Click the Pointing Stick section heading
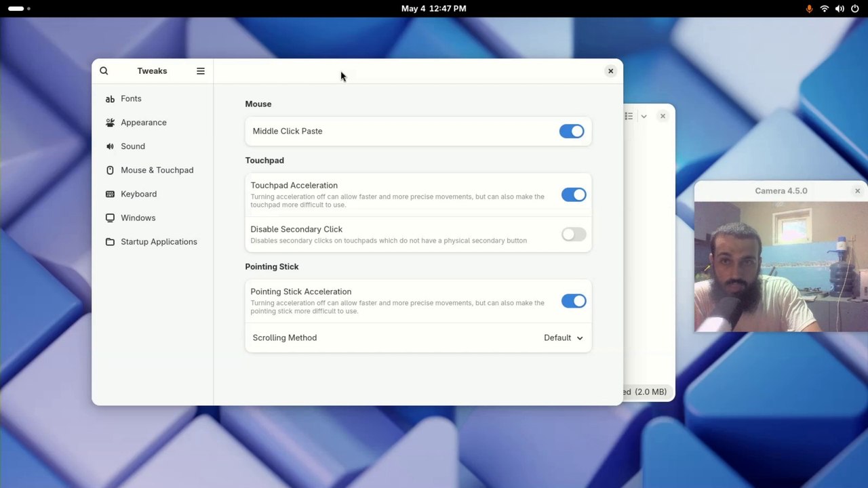This screenshot has height=488, width=868. [x=272, y=267]
